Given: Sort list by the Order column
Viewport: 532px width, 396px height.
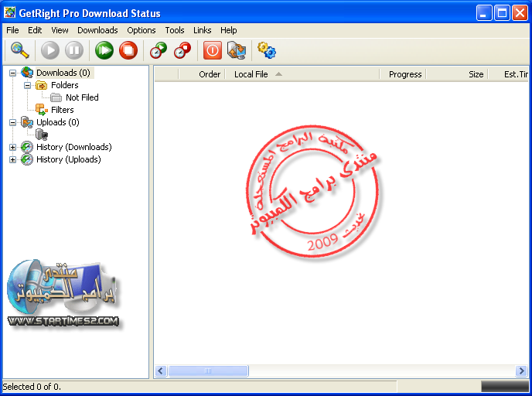Looking at the screenshot, I should pyautogui.click(x=202, y=74).
